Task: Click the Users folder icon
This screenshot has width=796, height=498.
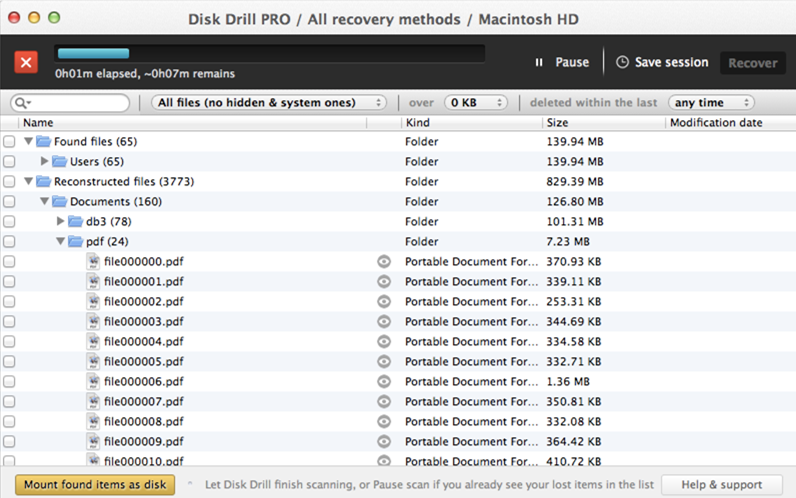Action: pos(59,161)
